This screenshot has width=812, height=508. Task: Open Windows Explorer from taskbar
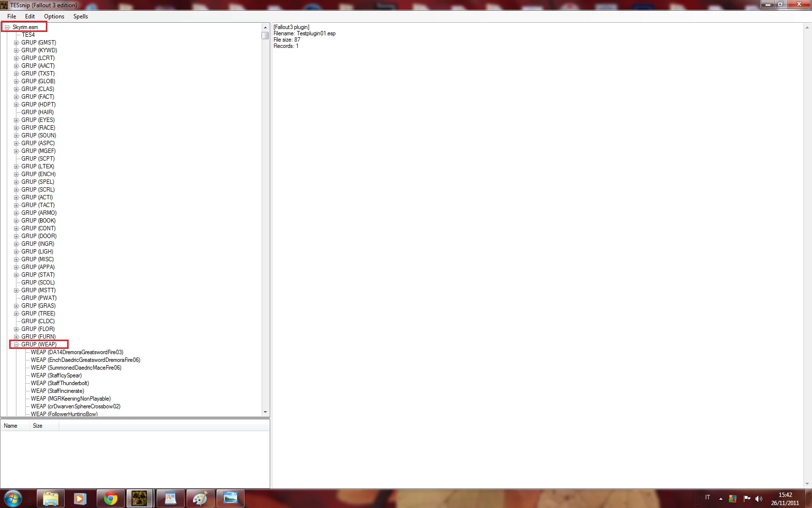[50, 498]
